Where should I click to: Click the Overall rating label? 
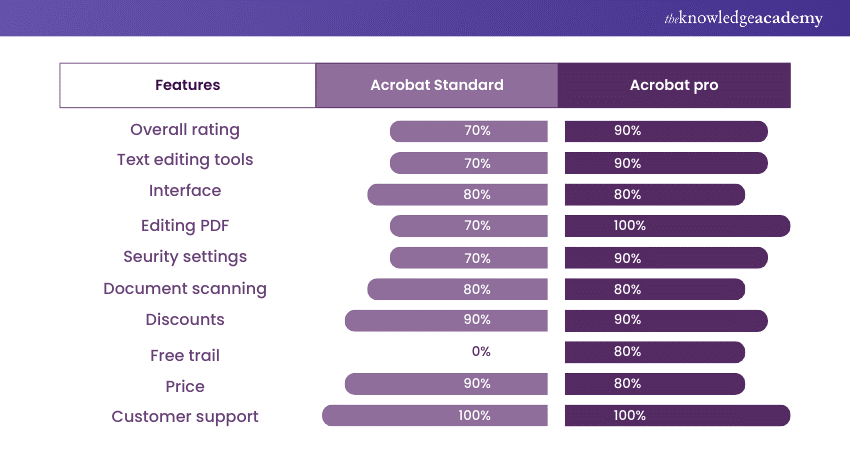(x=185, y=130)
